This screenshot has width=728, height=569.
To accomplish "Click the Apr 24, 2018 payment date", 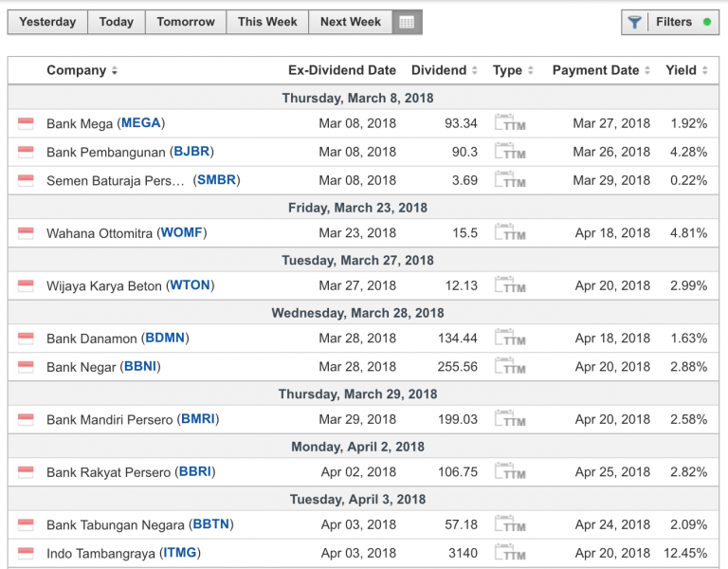I will tap(613, 524).
